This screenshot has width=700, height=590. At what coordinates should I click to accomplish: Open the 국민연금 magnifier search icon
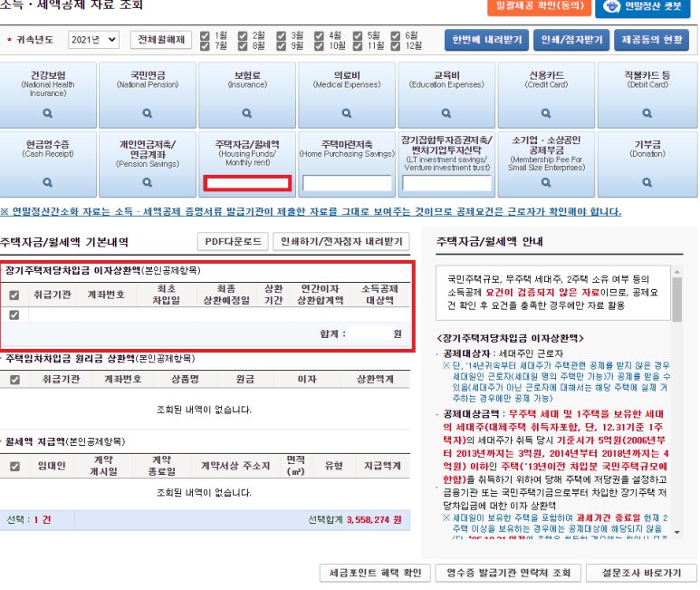(148, 113)
